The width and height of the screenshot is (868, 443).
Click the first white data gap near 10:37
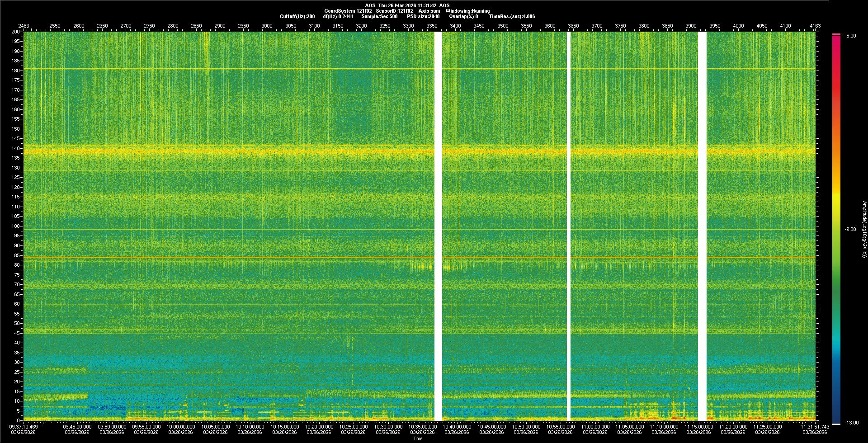(x=438, y=226)
